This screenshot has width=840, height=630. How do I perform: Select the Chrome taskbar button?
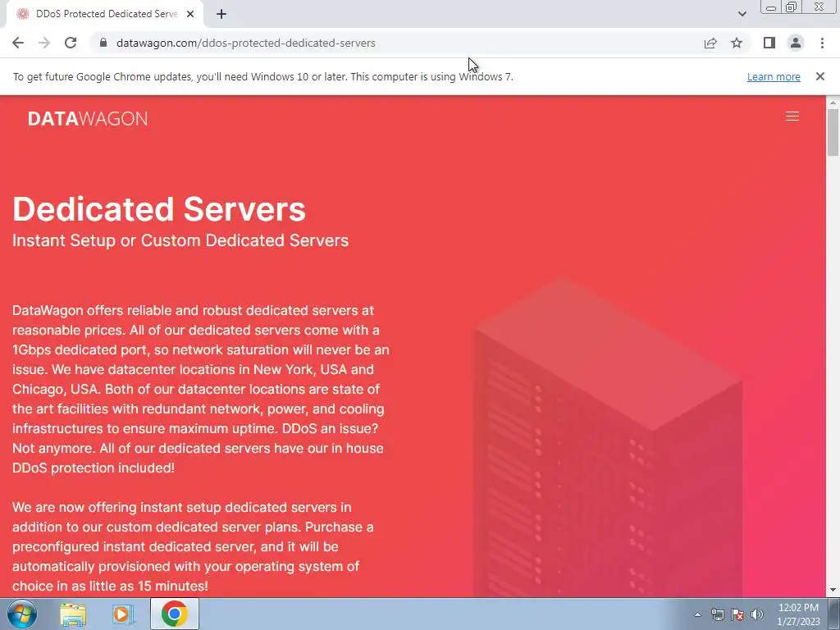point(174,614)
